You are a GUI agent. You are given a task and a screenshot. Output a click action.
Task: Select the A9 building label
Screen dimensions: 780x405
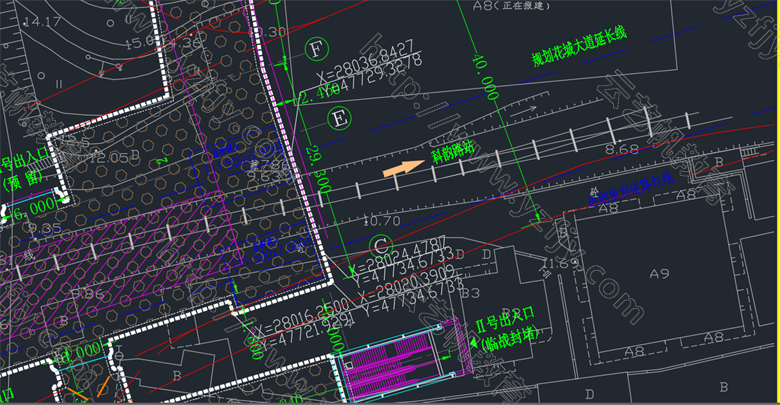tap(658, 271)
